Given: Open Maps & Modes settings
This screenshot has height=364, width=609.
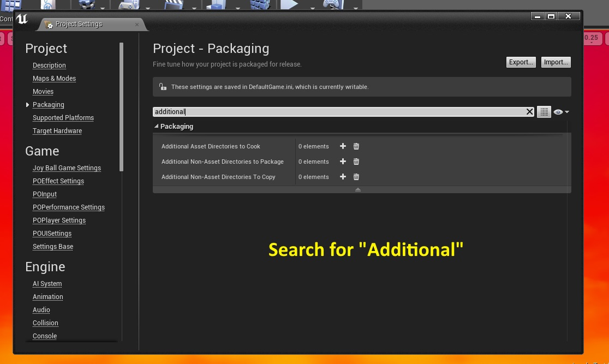Looking at the screenshot, I should pos(54,79).
